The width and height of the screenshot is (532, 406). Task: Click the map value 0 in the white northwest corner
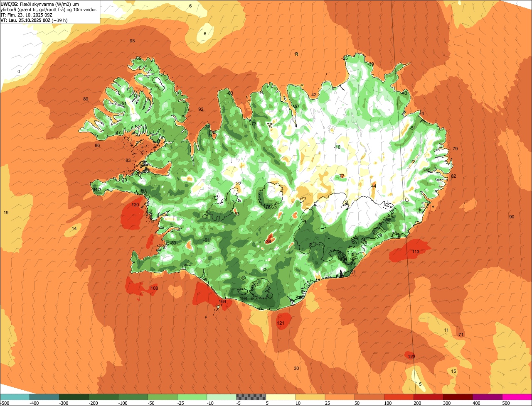[19, 71]
